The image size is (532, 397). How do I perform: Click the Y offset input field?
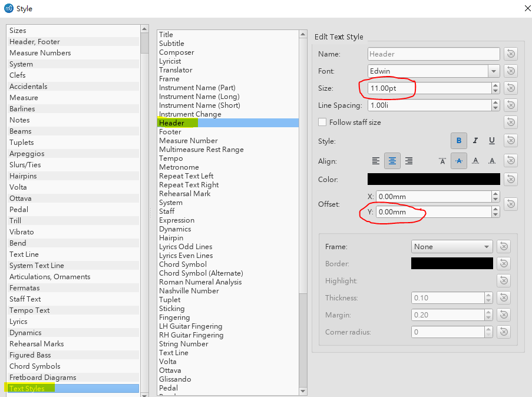(x=434, y=212)
